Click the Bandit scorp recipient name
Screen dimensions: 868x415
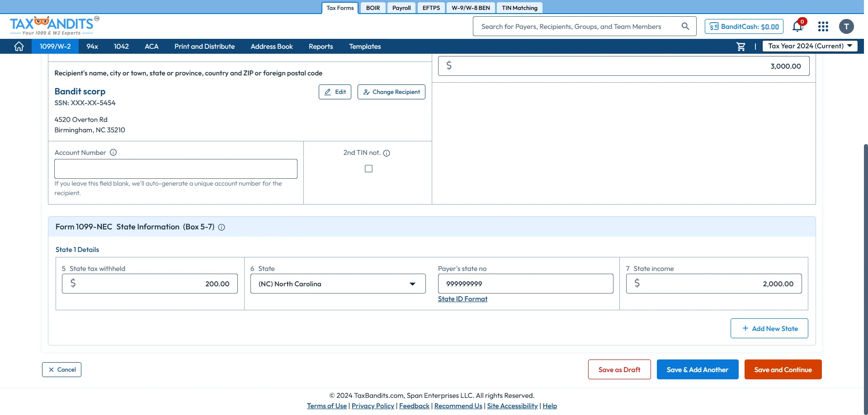click(x=80, y=91)
